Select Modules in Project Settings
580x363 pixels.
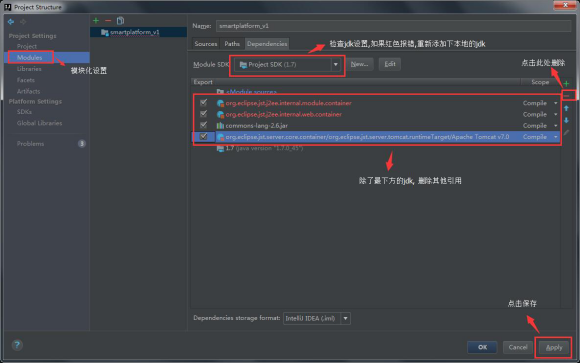click(x=30, y=57)
